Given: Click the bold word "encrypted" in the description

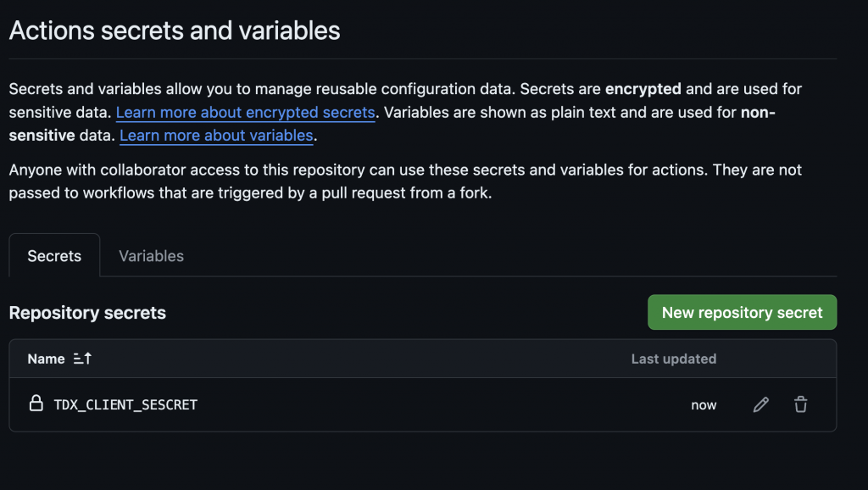Looking at the screenshot, I should (x=643, y=88).
